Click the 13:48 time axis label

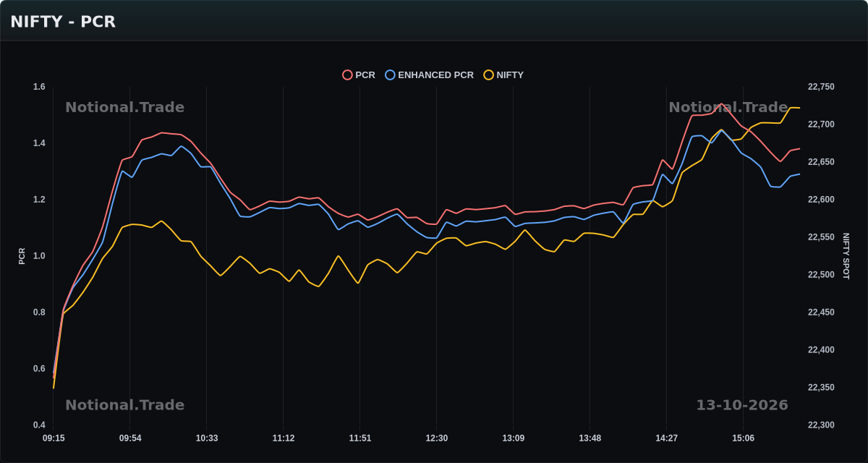[x=590, y=438]
